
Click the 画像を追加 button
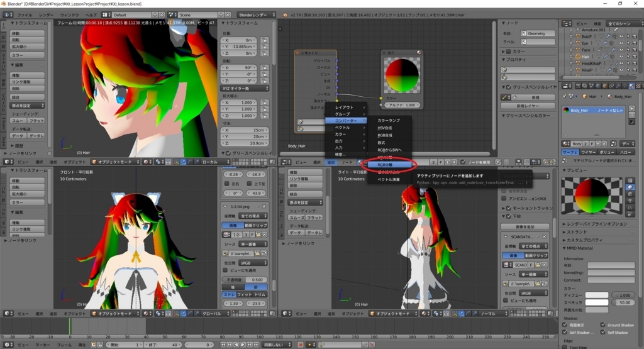525,226
